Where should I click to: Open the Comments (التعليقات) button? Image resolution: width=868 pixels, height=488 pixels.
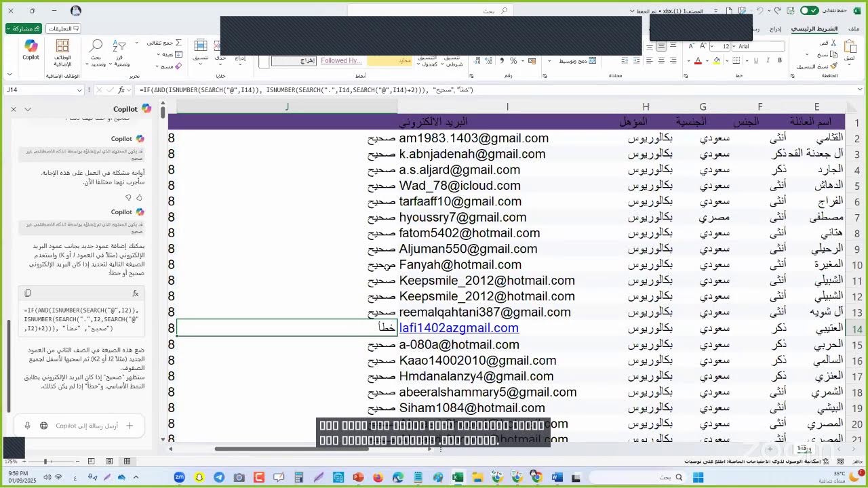(63, 28)
